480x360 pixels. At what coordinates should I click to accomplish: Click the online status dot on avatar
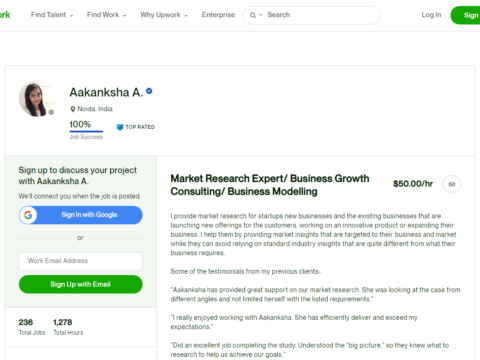pos(51,112)
